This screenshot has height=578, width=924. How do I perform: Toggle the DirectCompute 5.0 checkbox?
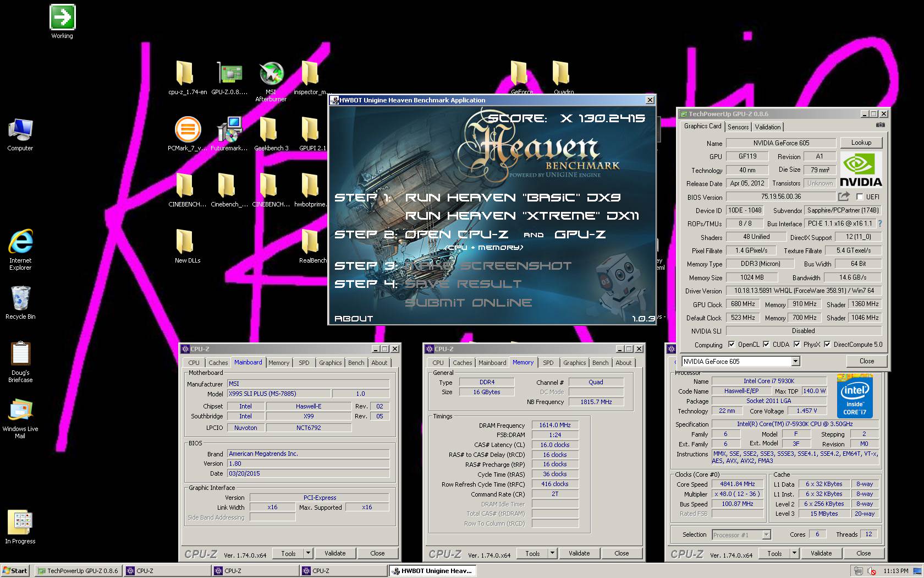827,345
